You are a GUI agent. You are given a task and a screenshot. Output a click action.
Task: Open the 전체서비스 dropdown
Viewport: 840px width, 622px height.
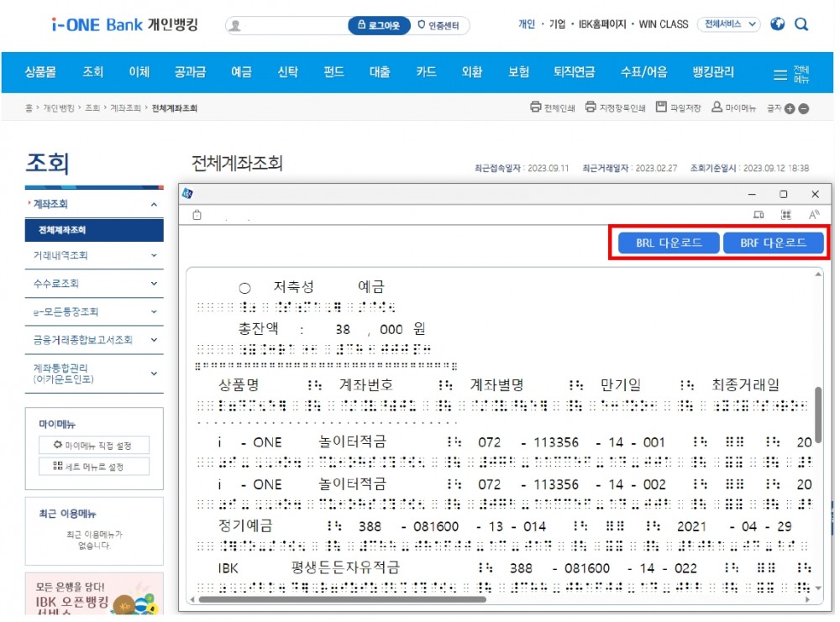coord(727,24)
